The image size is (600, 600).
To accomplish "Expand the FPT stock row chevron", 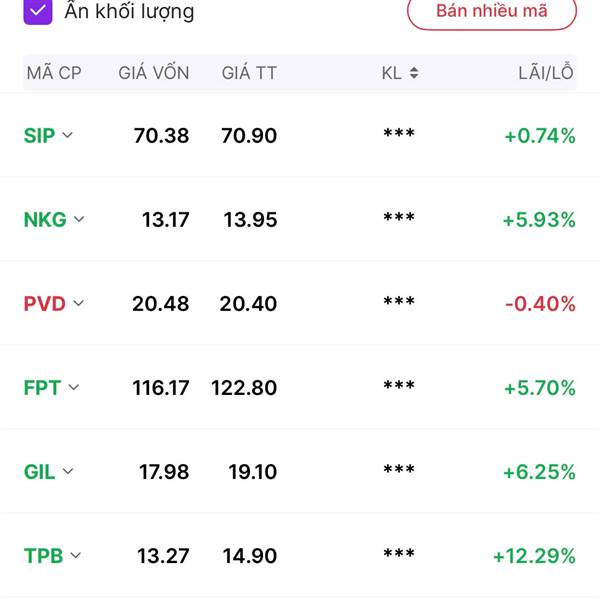I will pyautogui.click(x=73, y=387).
